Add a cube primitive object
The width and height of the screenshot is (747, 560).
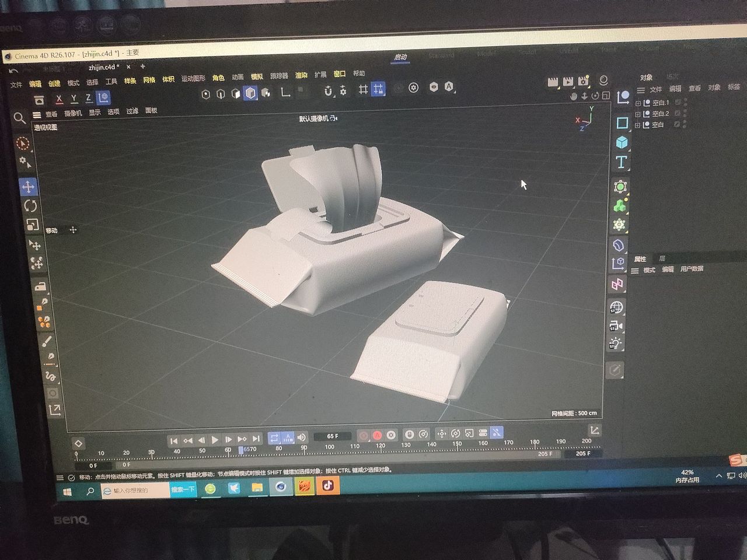pyautogui.click(x=622, y=142)
